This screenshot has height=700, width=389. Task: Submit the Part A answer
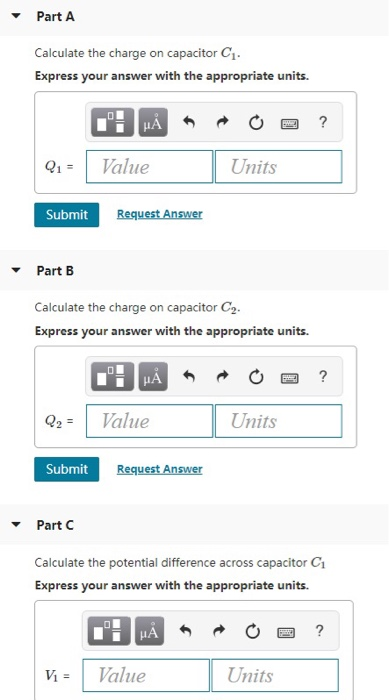pos(67,215)
